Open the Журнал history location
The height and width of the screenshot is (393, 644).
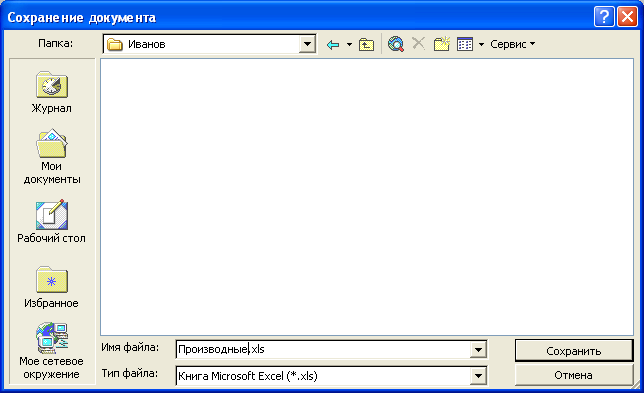[51, 93]
